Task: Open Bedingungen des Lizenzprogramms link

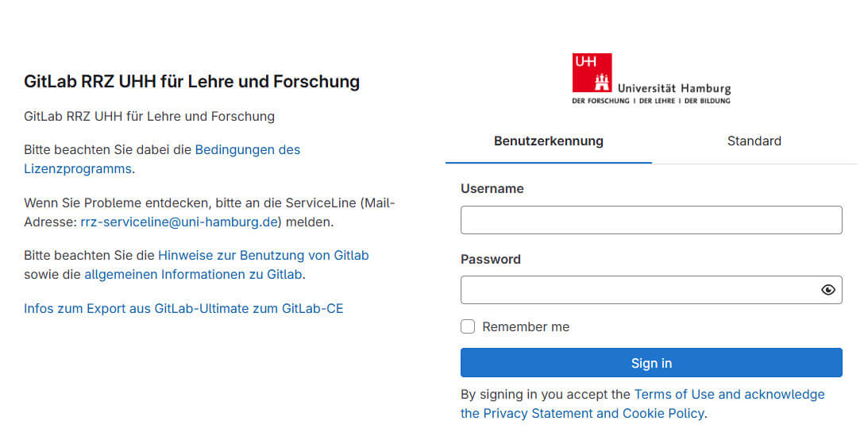Action: [x=247, y=149]
